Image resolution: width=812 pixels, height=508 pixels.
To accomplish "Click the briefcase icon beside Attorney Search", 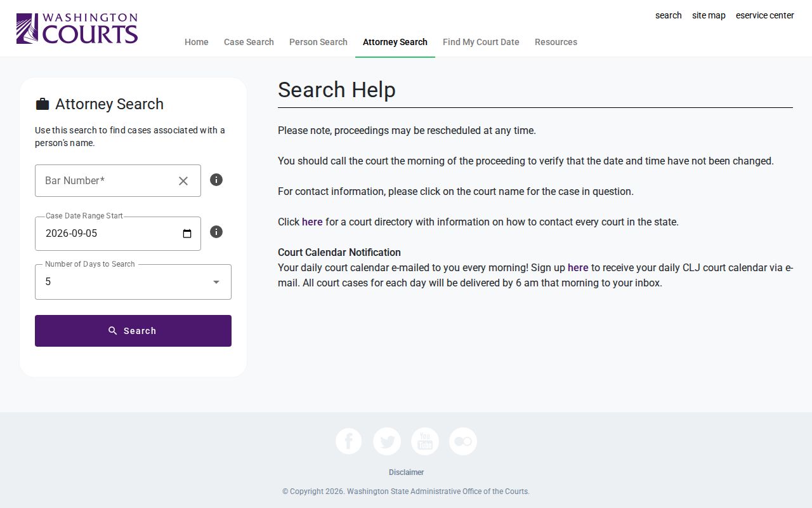I will click(x=43, y=104).
